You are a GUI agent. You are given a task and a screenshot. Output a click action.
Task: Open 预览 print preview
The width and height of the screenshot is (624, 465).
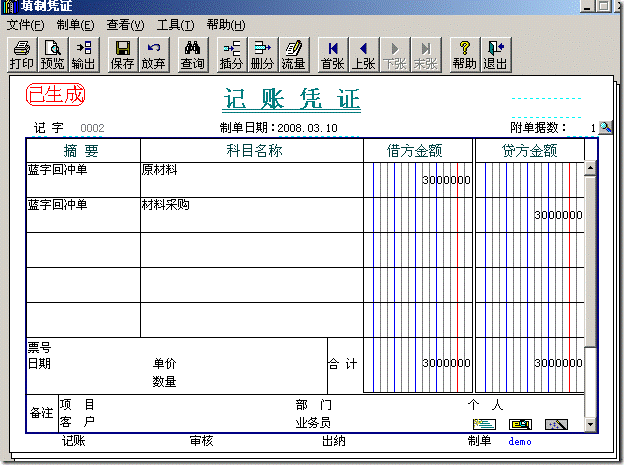click(53, 55)
